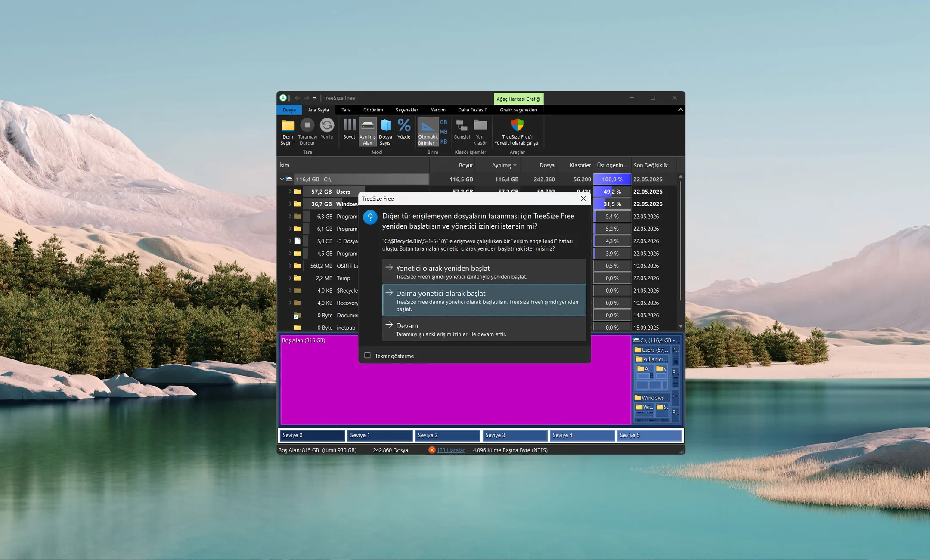Click the TreeSize app icon in the title bar
Screen dimensions: 930x560
283,98
